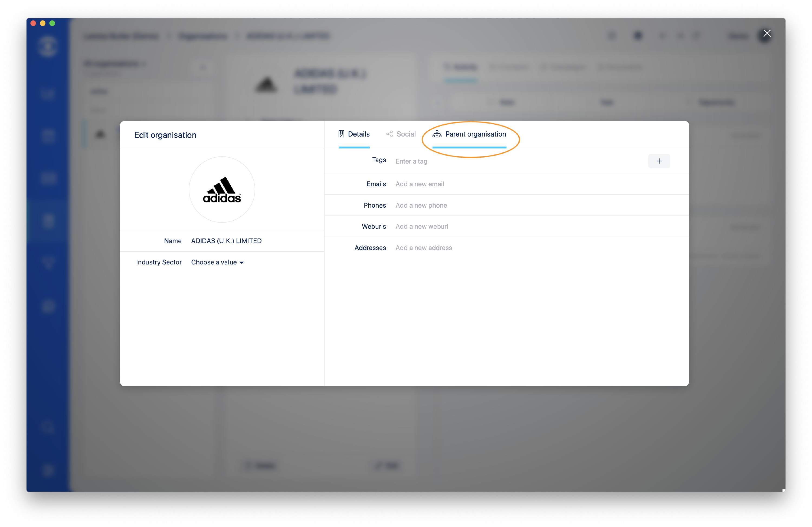Switch to the Details tab
The image size is (812, 527).
[358, 134]
